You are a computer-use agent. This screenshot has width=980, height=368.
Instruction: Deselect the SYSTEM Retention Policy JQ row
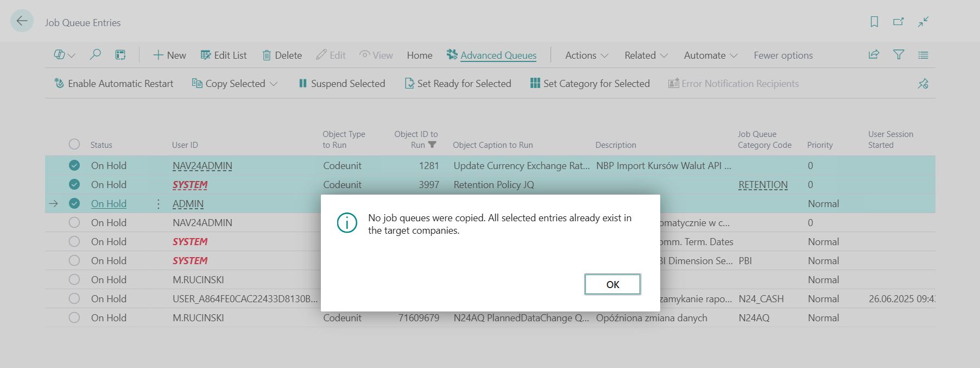point(74,184)
